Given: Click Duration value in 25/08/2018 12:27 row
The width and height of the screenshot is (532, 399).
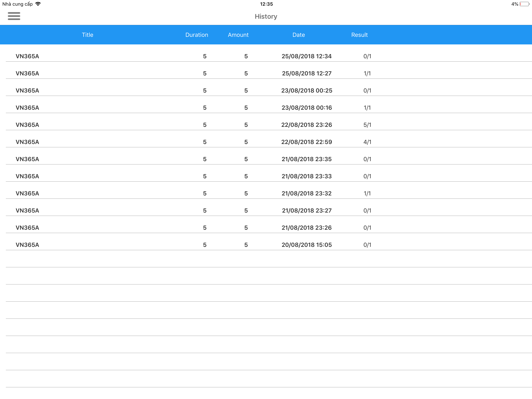Looking at the screenshot, I should 205,73.
